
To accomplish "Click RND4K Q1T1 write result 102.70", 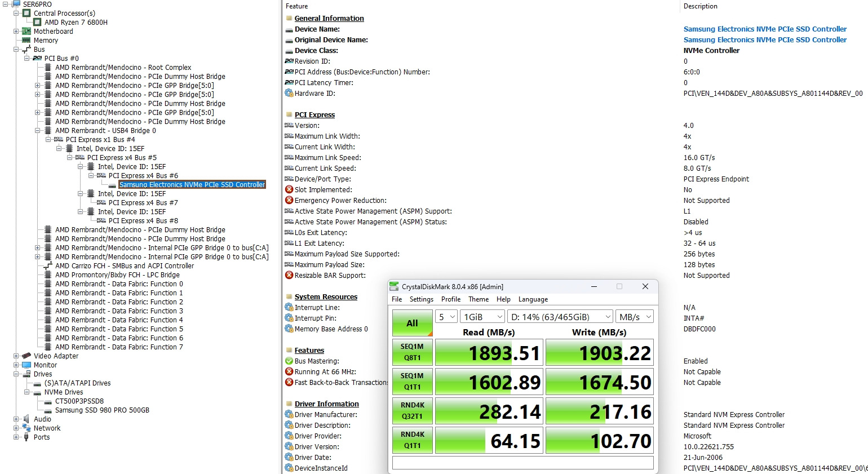I will coord(600,441).
